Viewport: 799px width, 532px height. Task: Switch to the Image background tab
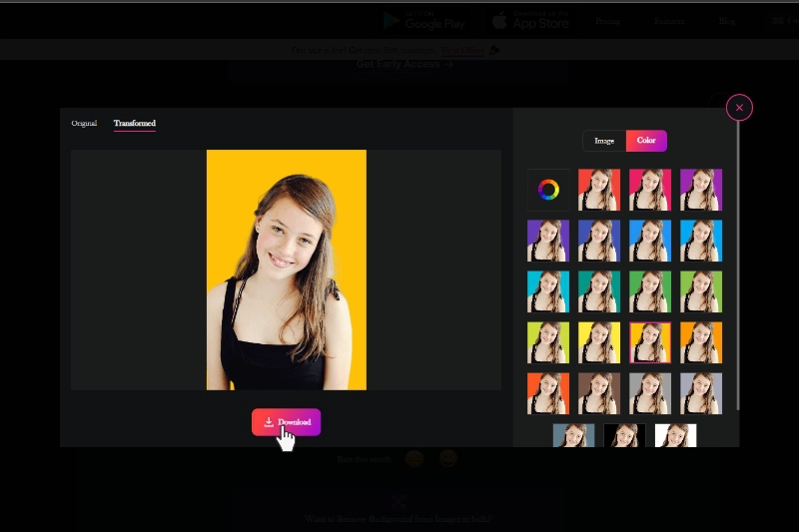point(604,141)
